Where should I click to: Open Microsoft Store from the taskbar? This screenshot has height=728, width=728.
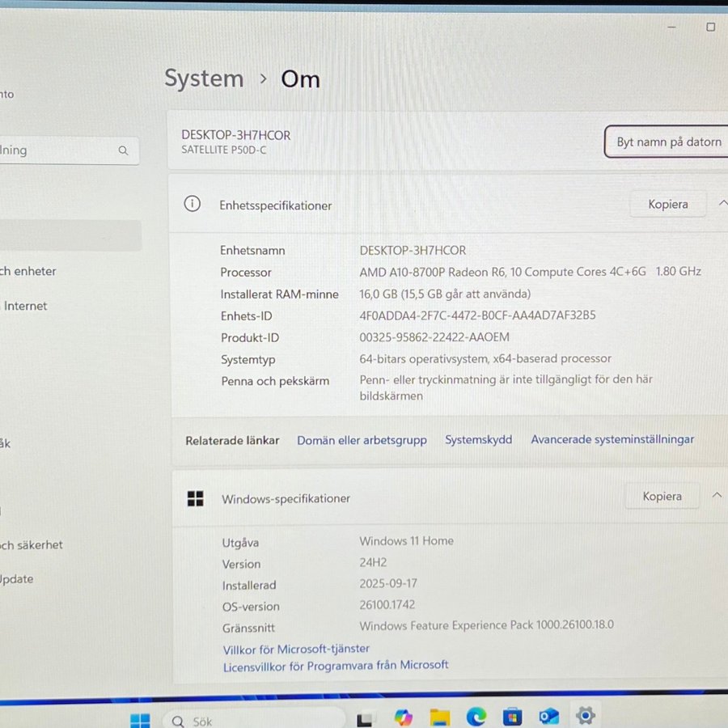(x=512, y=717)
